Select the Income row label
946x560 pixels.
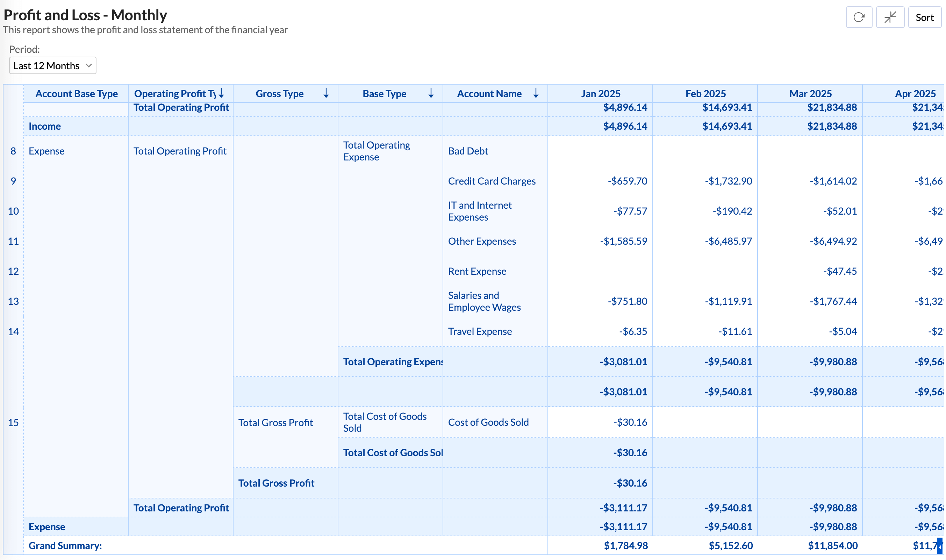[x=45, y=126]
